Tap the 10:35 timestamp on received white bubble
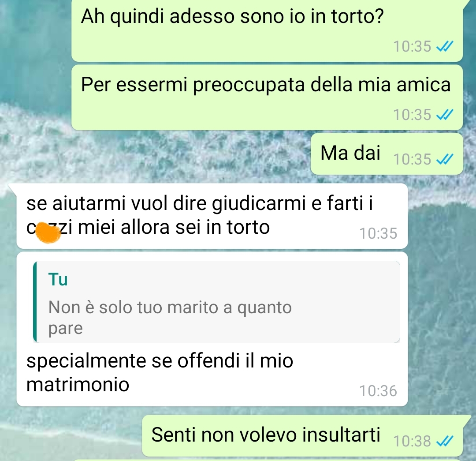 tap(378, 233)
